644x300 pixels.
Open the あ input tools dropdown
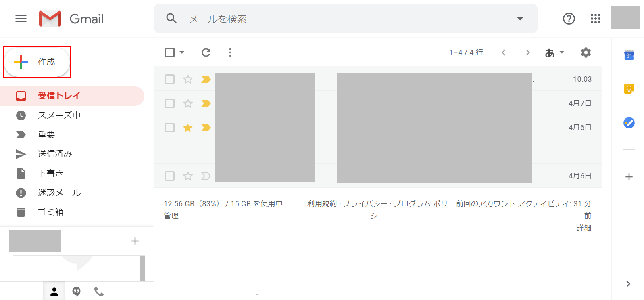click(x=554, y=53)
